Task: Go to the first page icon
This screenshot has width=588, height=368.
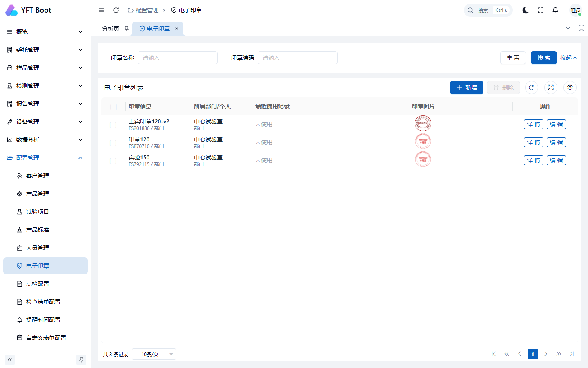Action: pyautogui.click(x=494, y=354)
